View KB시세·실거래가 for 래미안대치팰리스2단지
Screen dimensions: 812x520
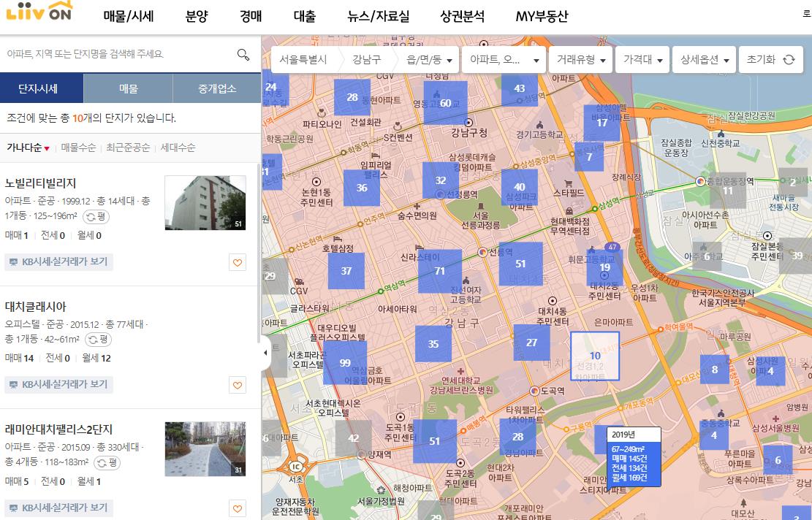click(59, 508)
